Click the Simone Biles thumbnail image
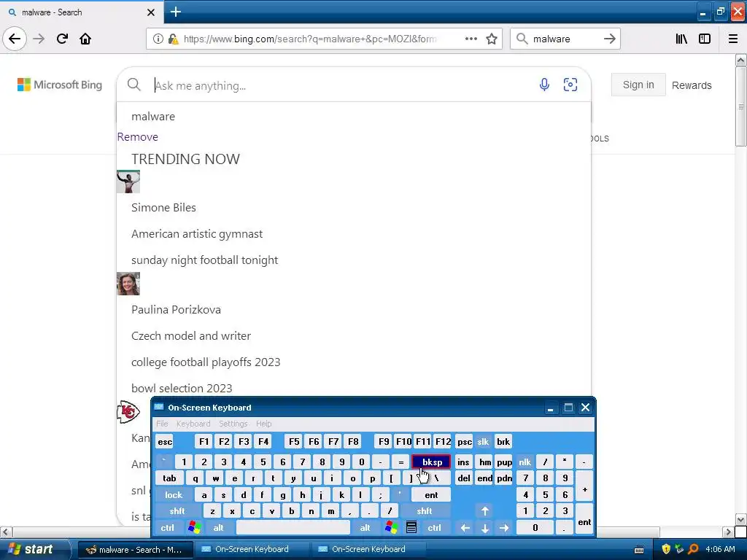This screenshot has width=747, height=560. [x=128, y=182]
